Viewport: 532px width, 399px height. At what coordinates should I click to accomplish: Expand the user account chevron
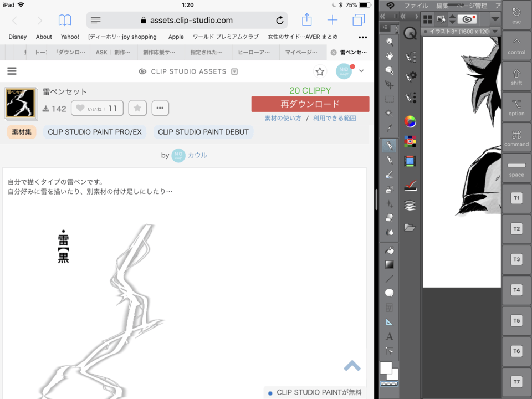pos(361,71)
